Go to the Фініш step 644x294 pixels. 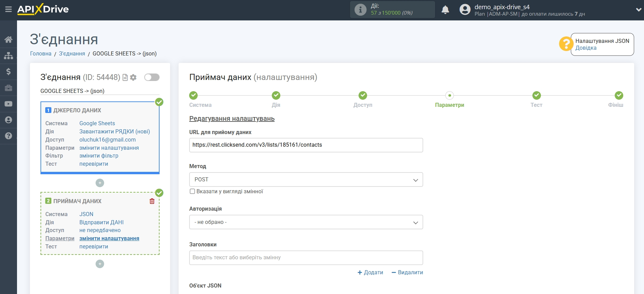[x=619, y=96]
